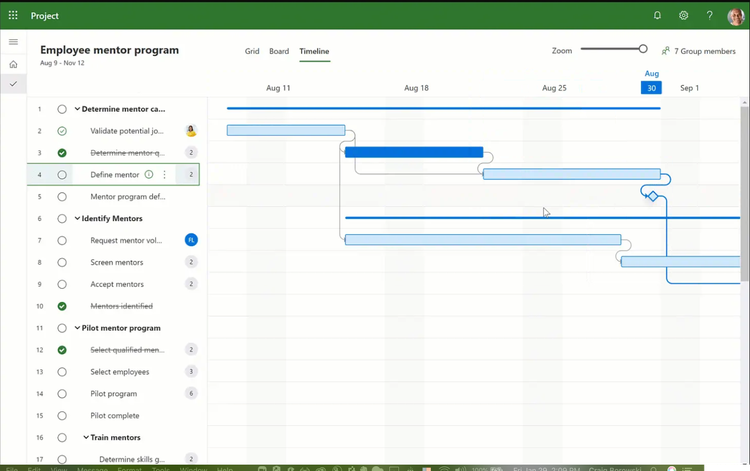Open the help question mark
Screen dimensions: 750x471
point(709,15)
